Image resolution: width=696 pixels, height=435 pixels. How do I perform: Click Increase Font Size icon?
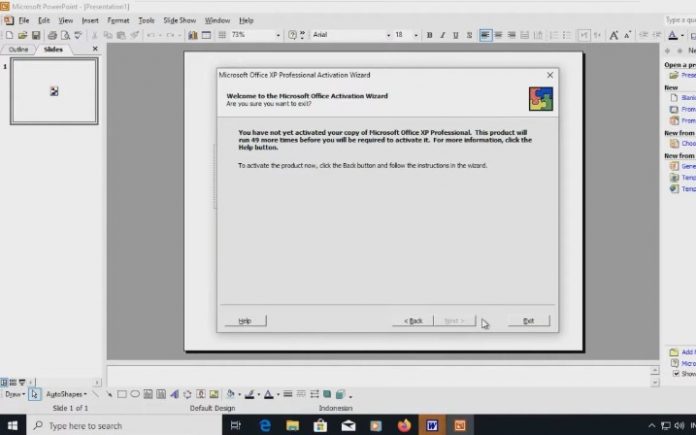[x=614, y=35]
